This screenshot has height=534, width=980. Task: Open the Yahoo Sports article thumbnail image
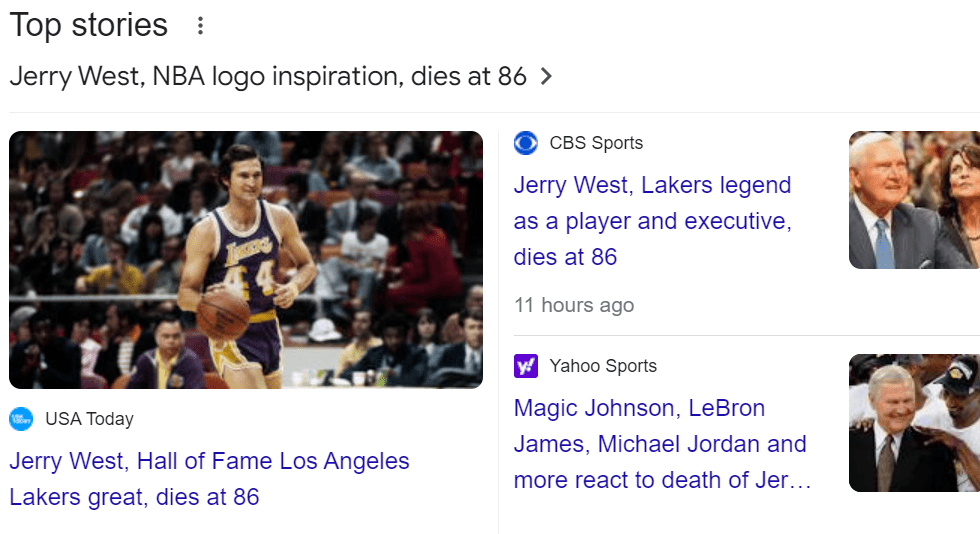click(914, 423)
